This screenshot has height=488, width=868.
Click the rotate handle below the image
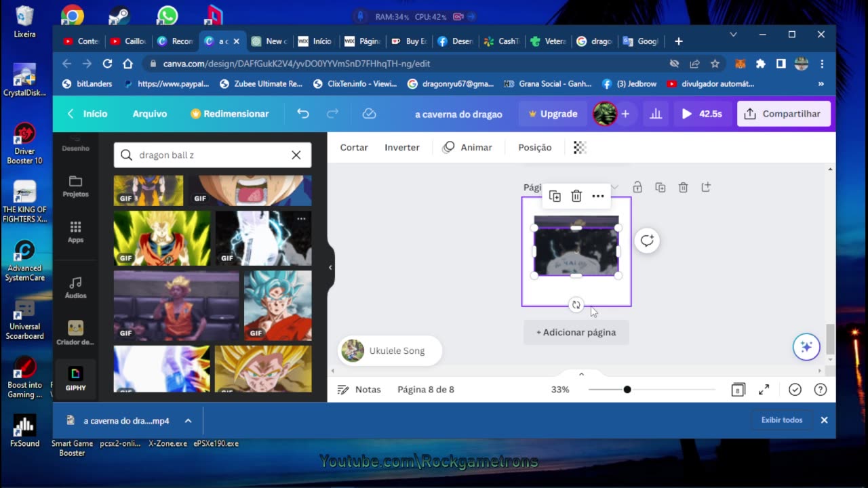coord(576,305)
